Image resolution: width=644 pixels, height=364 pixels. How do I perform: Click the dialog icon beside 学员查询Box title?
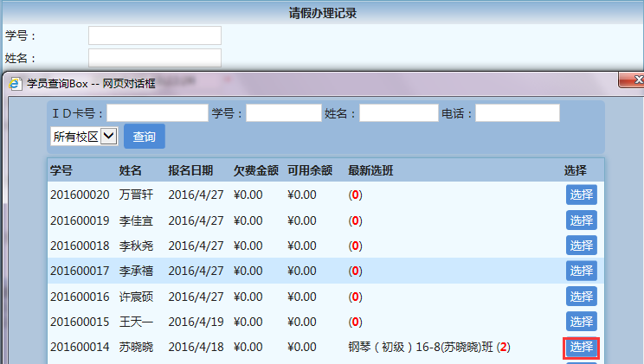(16, 84)
